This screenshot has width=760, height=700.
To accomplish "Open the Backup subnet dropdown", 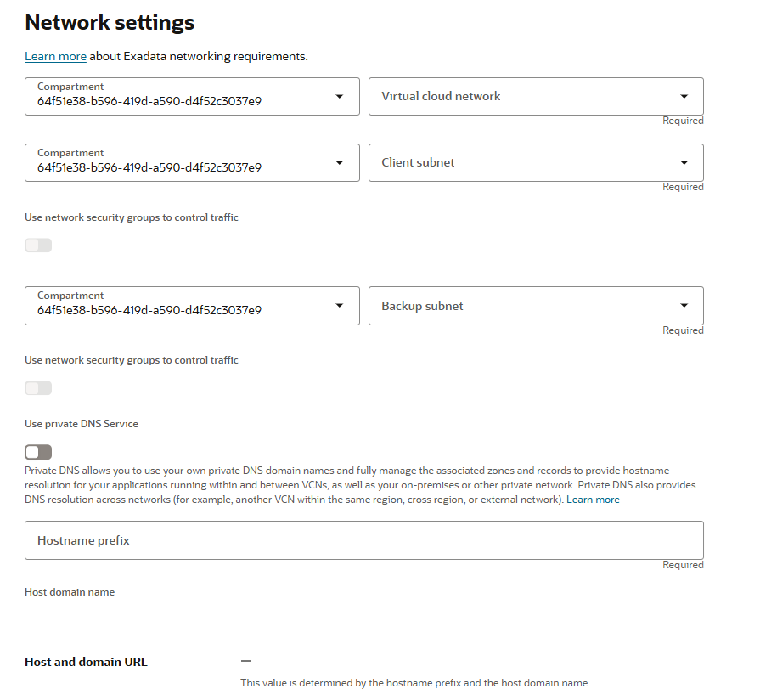I will click(526, 306).
